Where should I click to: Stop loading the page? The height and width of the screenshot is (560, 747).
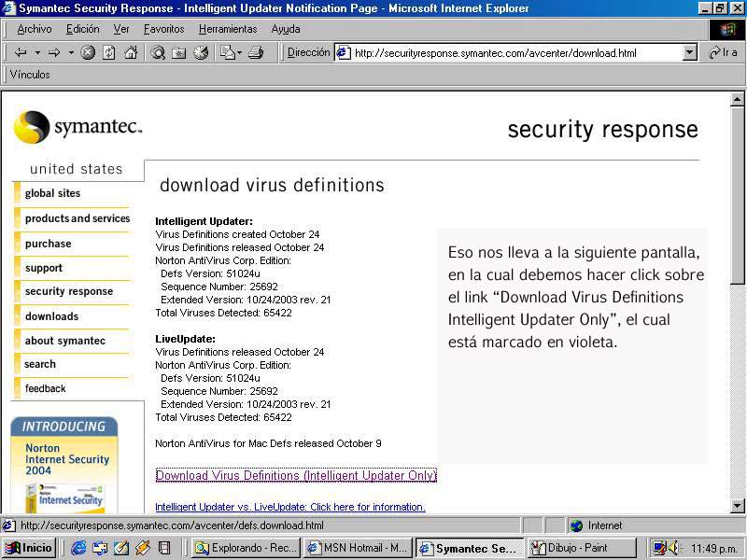pos(88,53)
